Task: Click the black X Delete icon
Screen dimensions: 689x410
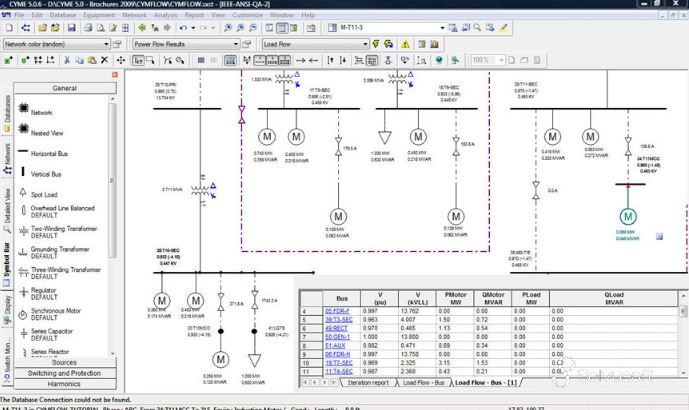Action: point(105,60)
